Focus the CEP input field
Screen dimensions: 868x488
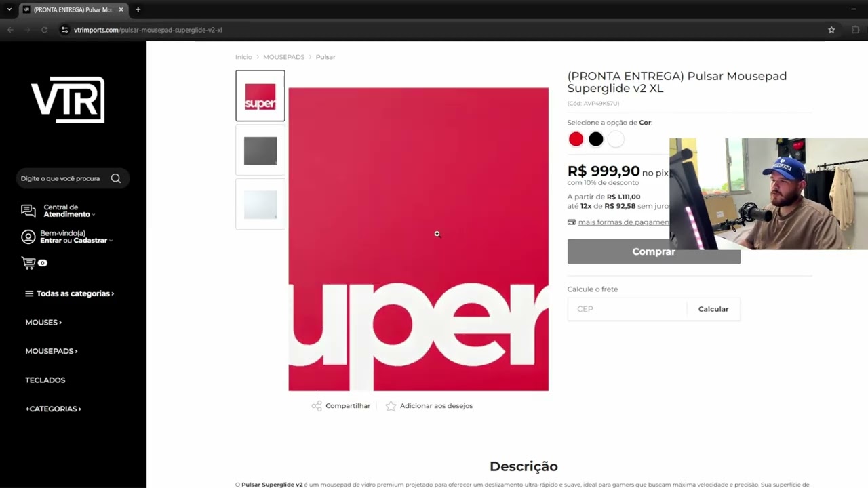point(627,309)
